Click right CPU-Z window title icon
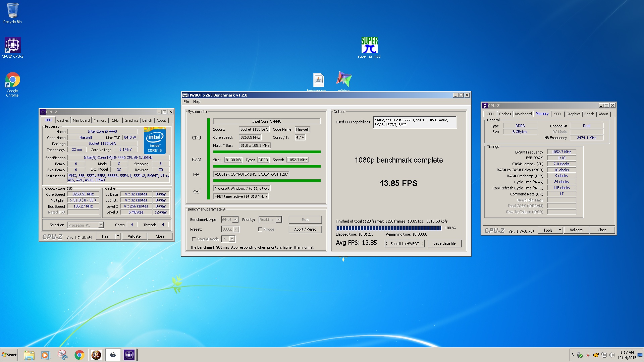This screenshot has height=362, width=644. pyautogui.click(x=485, y=106)
